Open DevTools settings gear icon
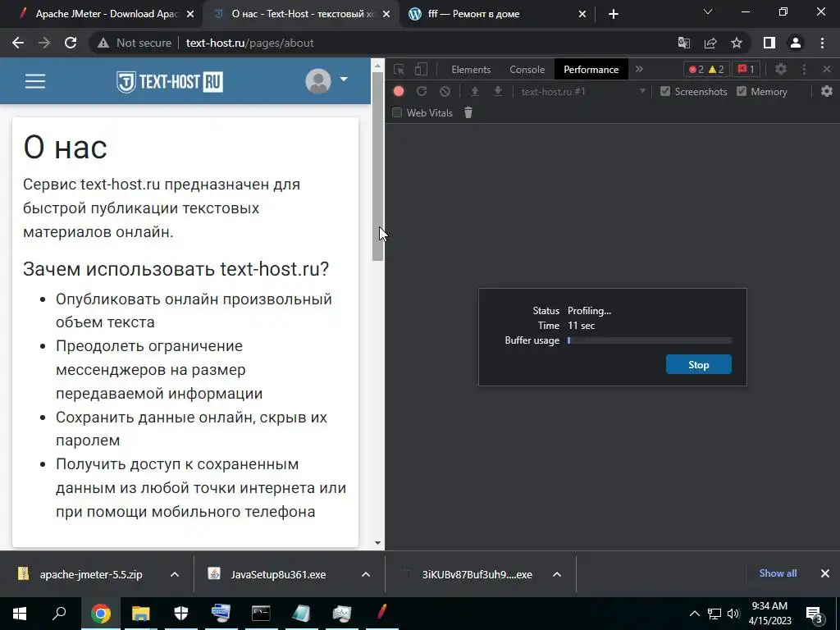Viewport: 840px width, 630px height. (x=781, y=69)
